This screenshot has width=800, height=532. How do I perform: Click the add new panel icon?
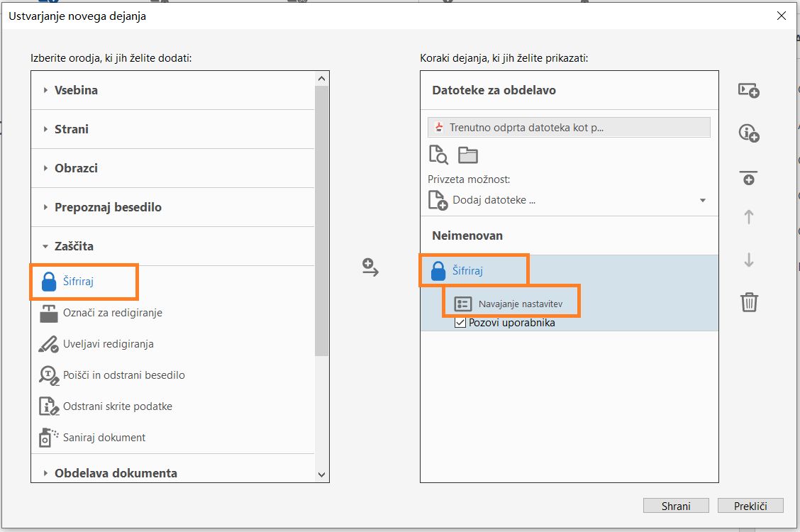click(x=749, y=91)
